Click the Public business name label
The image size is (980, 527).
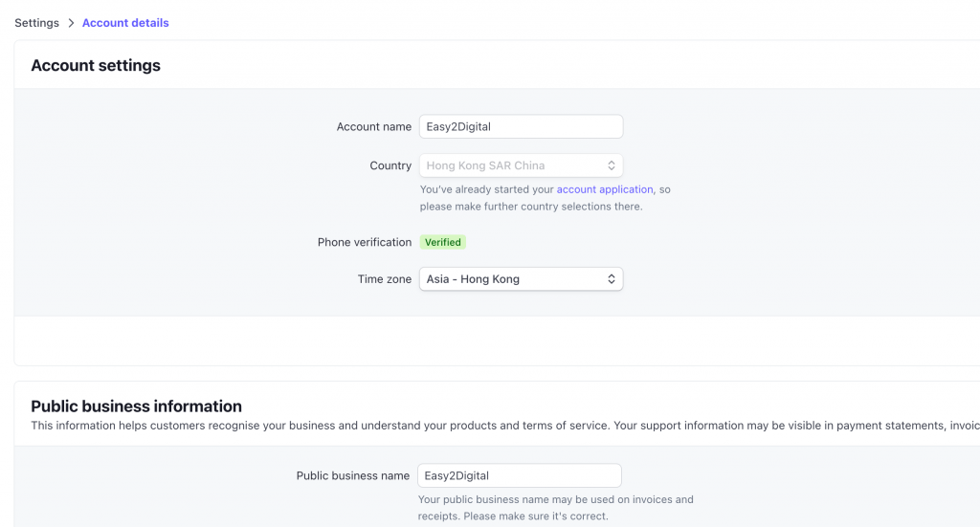coord(353,475)
